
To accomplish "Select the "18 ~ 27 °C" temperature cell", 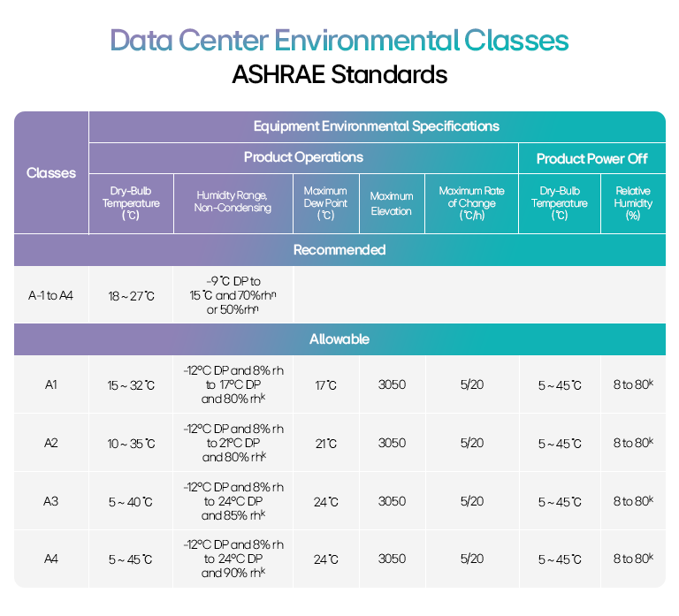I will pos(131,295).
